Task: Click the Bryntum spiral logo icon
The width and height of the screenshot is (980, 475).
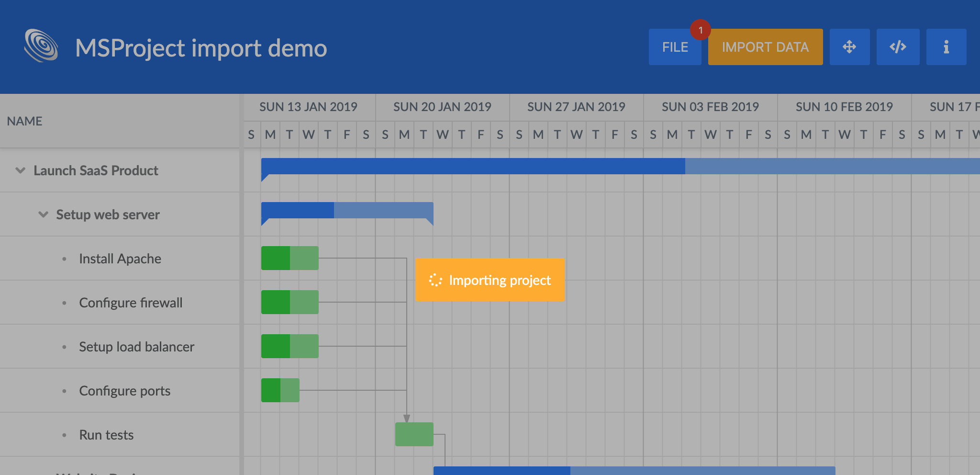Action: (x=41, y=46)
